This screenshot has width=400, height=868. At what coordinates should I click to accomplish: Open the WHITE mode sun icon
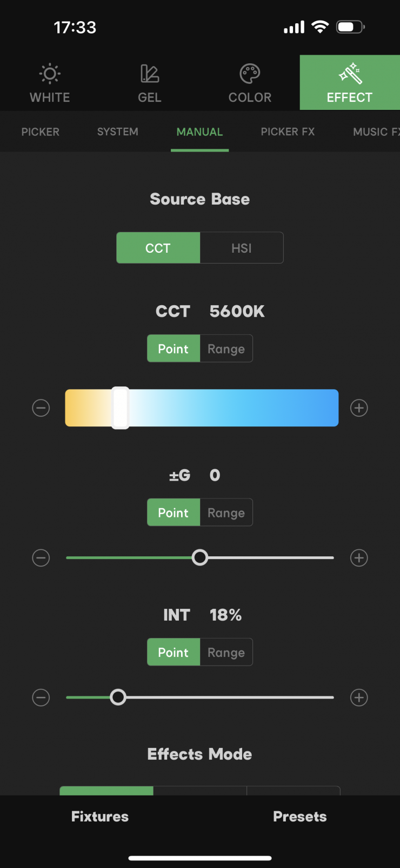coord(50,74)
